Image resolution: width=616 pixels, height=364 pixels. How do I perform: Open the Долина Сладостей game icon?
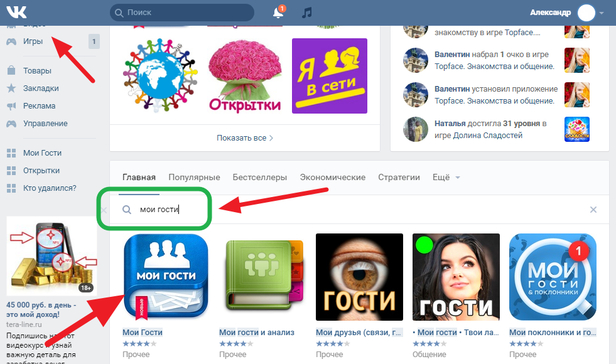577,129
